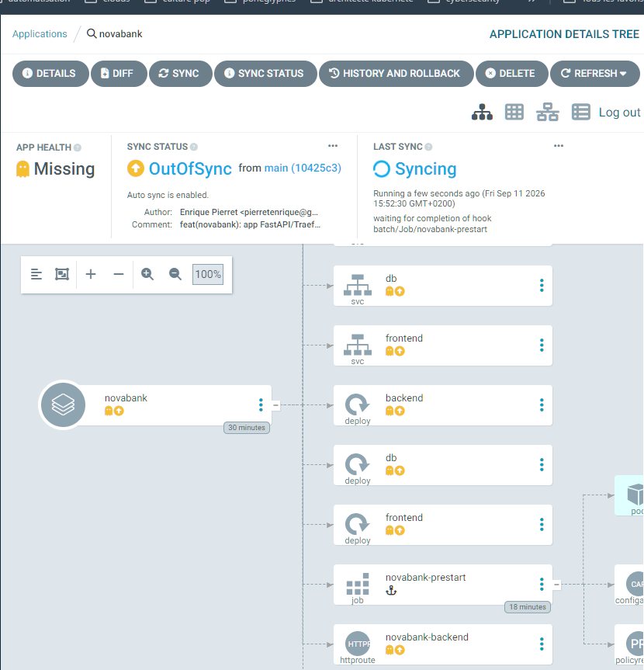Image resolution: width=644 pixels, height=670 pixels.
Task: Click the db deployment icon
Action: coord(357,464)
